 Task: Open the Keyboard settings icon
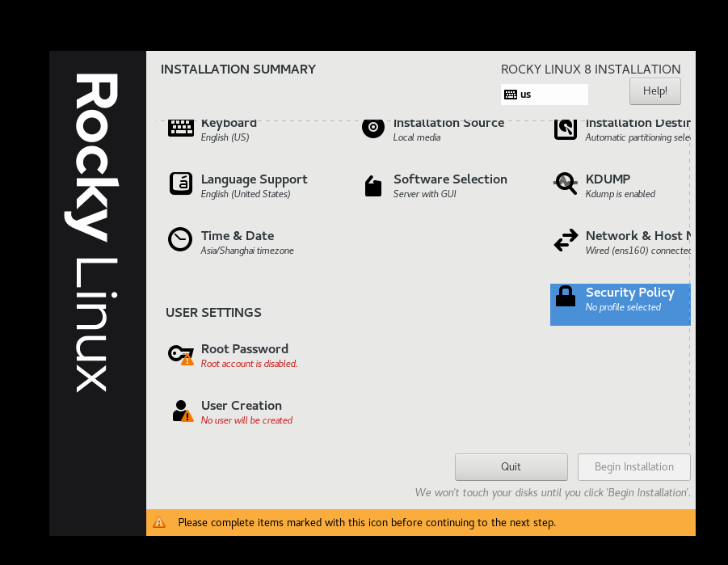(x=181, y=128)
